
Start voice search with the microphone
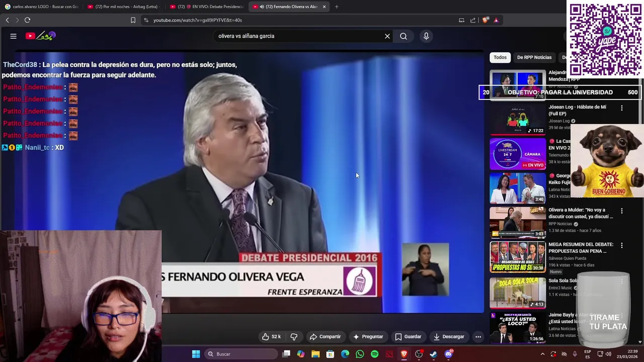pyautogui.click(x=426, y=36)
